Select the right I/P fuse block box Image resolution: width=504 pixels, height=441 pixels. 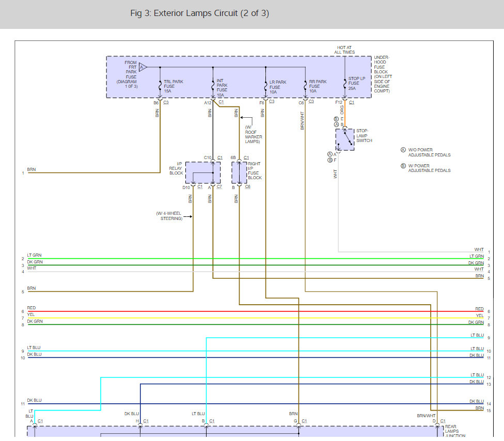pos(239,172)
